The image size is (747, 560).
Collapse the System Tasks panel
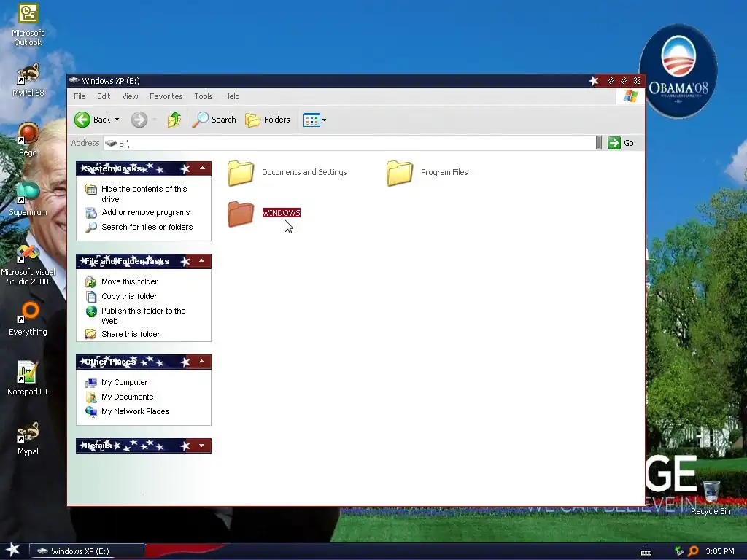coord(203,168)
